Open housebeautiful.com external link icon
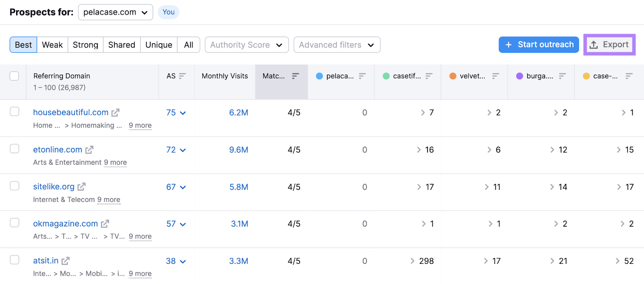Image resolution: width=644 pixels, height=284 pixels. click(x=116, y=113)
